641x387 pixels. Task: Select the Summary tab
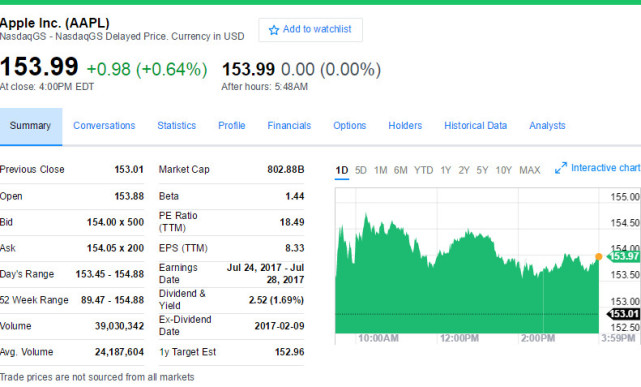click(30, 126)
